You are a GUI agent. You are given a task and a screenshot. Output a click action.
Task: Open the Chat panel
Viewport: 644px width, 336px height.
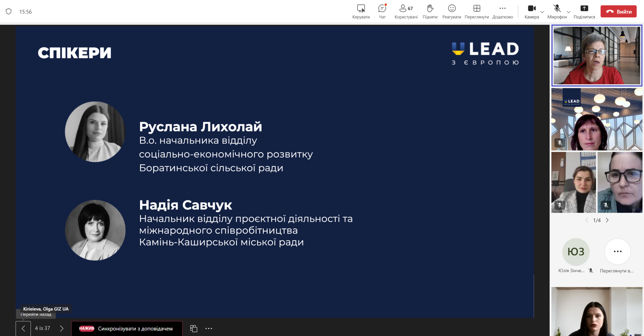point(382,11)
